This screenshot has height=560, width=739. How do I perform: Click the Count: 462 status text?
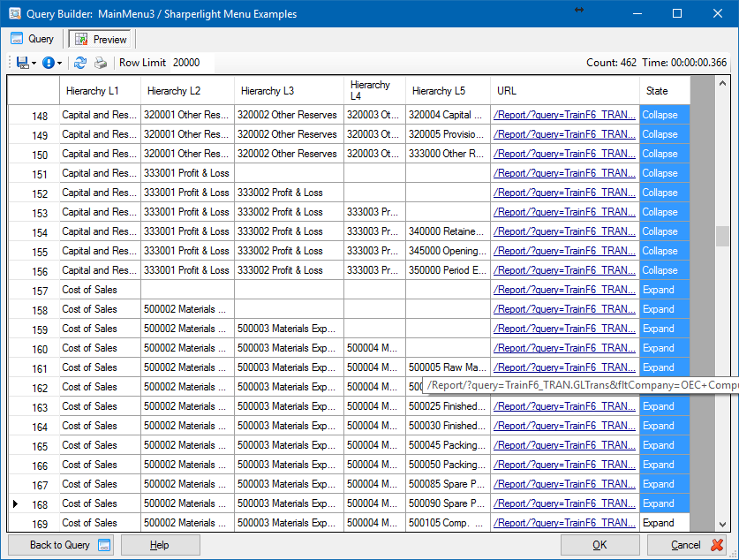point(611,63)
